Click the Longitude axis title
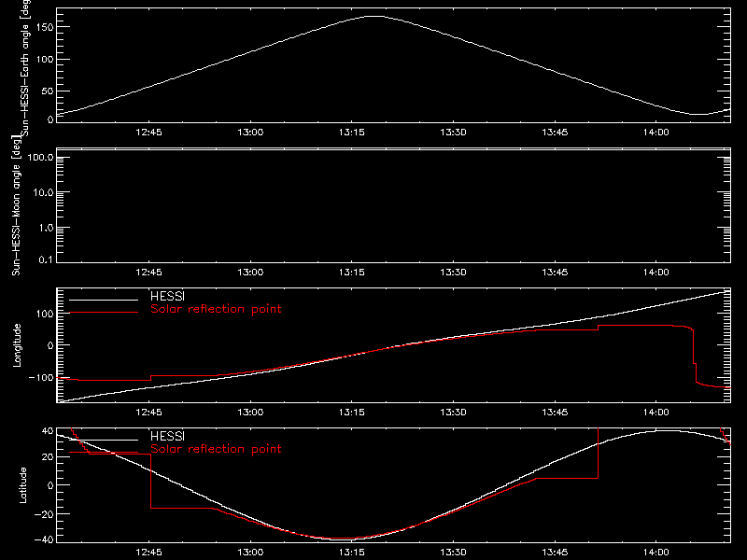The height and width of the screenshot is (560, 747). click(x=17, y=345)
